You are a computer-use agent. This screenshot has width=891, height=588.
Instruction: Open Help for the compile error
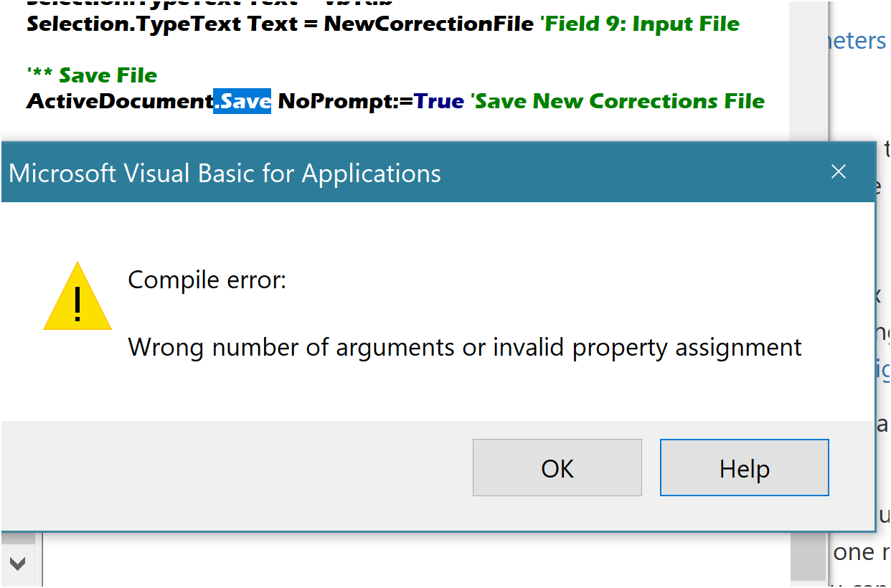[745, 468]
